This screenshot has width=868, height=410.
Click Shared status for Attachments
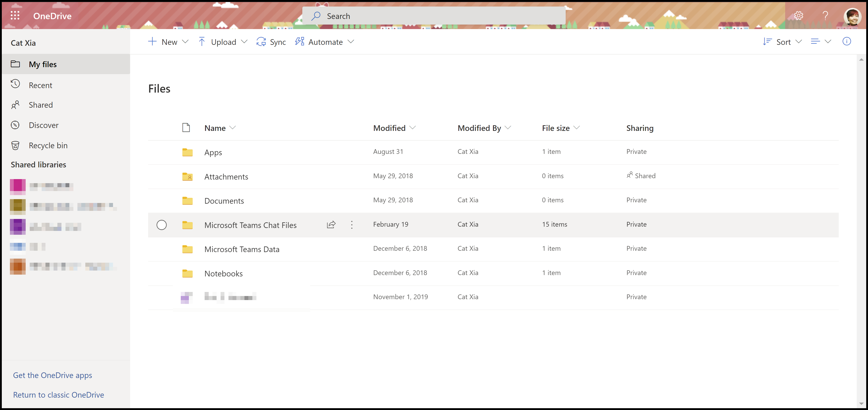(x=641, y=176)
